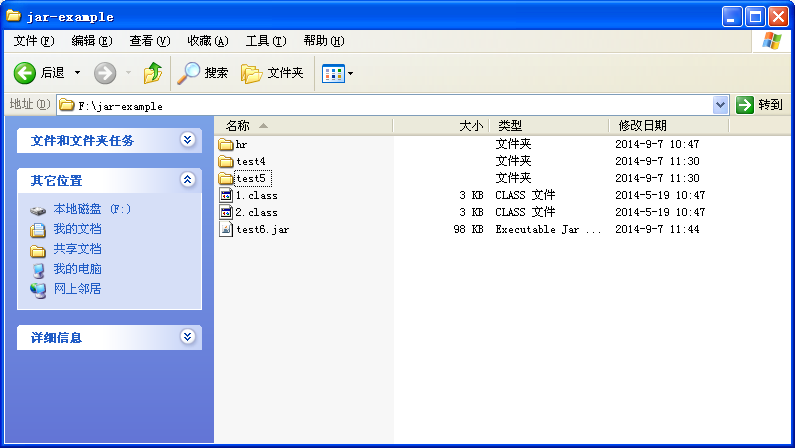Expand the 文件和文件夹任务 panel chevron

188,139
